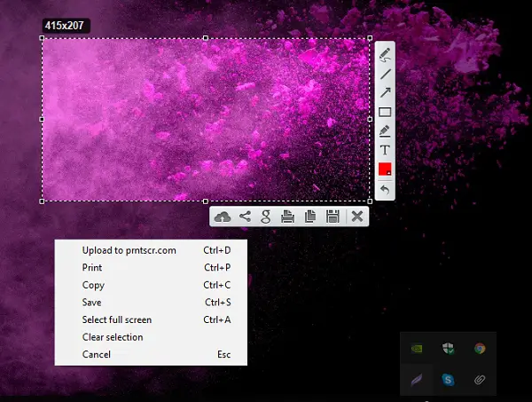Choose Clear selection from the menu

151,337
